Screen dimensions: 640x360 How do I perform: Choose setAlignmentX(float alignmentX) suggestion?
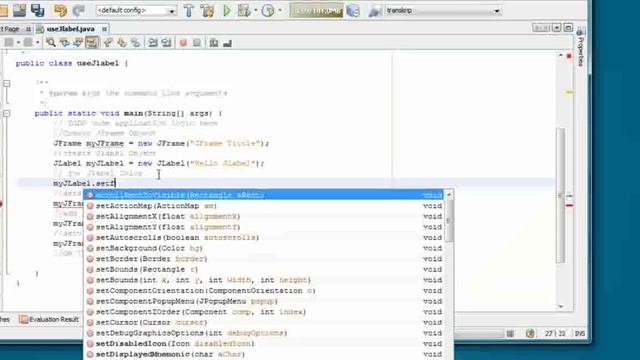coord(264,216)
